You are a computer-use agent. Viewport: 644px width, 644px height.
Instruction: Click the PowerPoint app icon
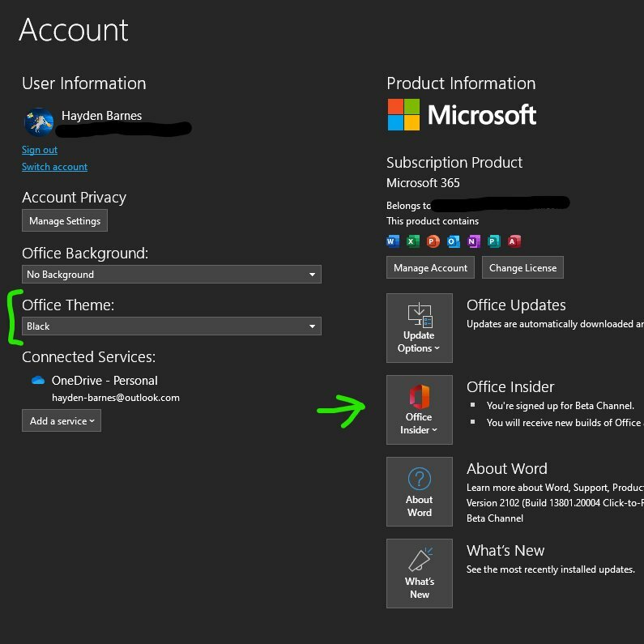coord(433,241)
